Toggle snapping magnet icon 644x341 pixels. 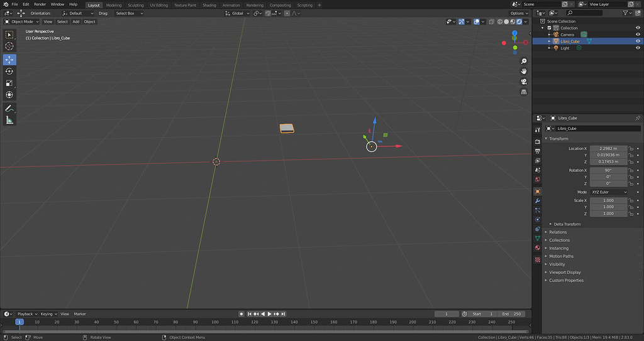[x=268, y=13]
